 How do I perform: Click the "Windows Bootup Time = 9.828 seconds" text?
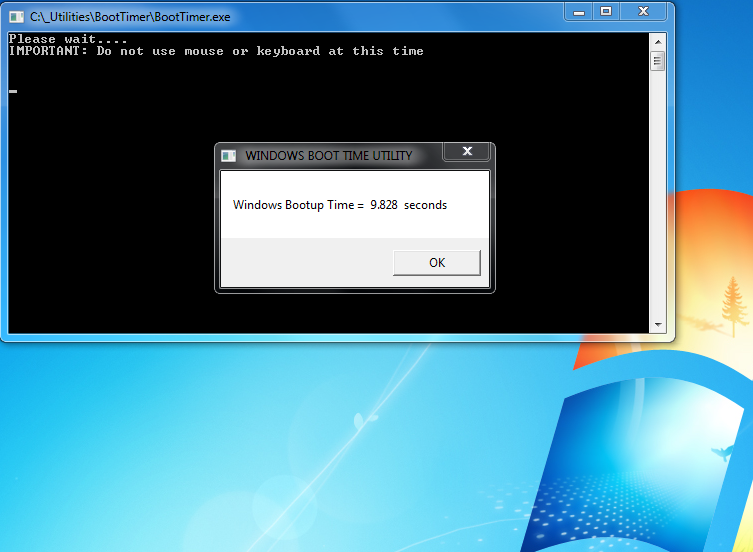(x=340, y=205)
